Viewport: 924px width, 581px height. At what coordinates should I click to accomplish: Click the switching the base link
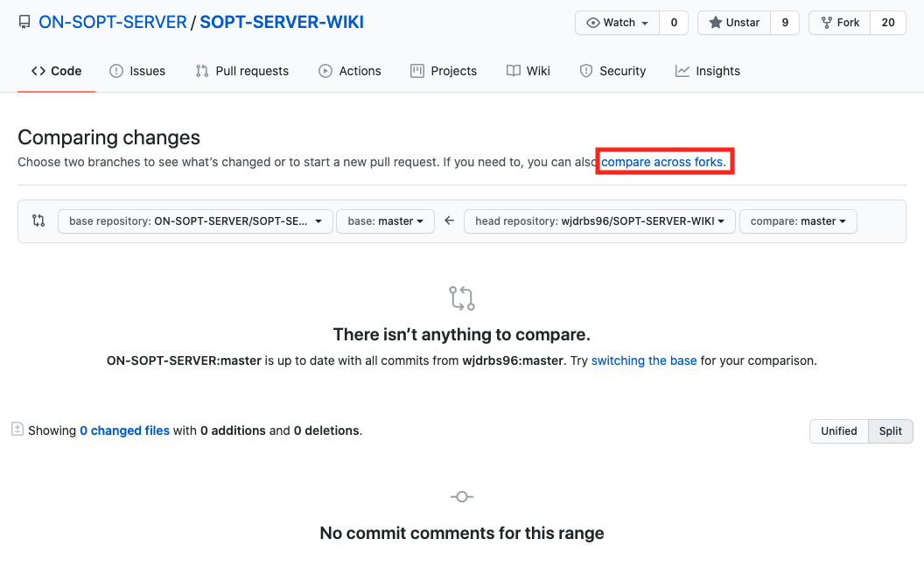644,360
